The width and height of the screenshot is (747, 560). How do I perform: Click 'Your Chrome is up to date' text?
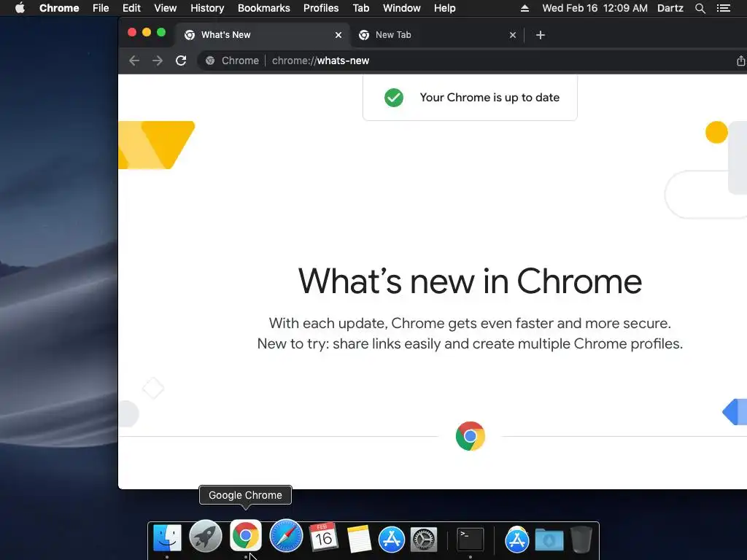(489, 98)
